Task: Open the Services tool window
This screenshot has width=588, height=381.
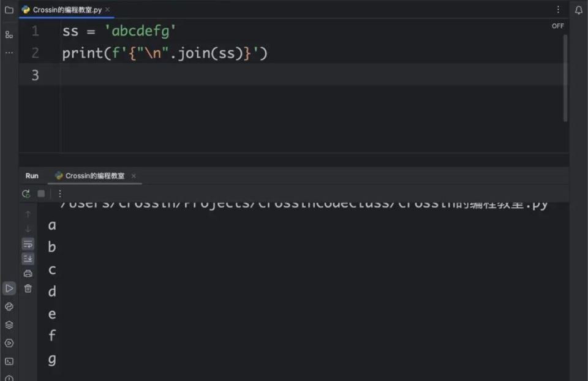Action: pyautogui.click(x=9, y=343)
